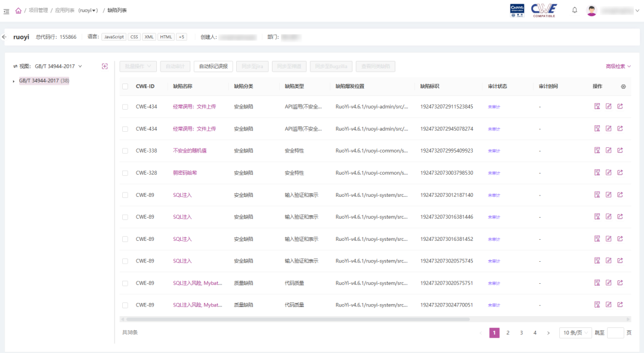Click the 自动标记误报 button
Screen dimensions: 644x353
pos(213,66)
